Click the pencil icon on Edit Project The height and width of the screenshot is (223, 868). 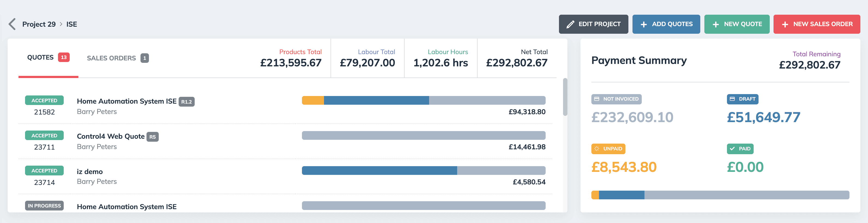(570, 24)
